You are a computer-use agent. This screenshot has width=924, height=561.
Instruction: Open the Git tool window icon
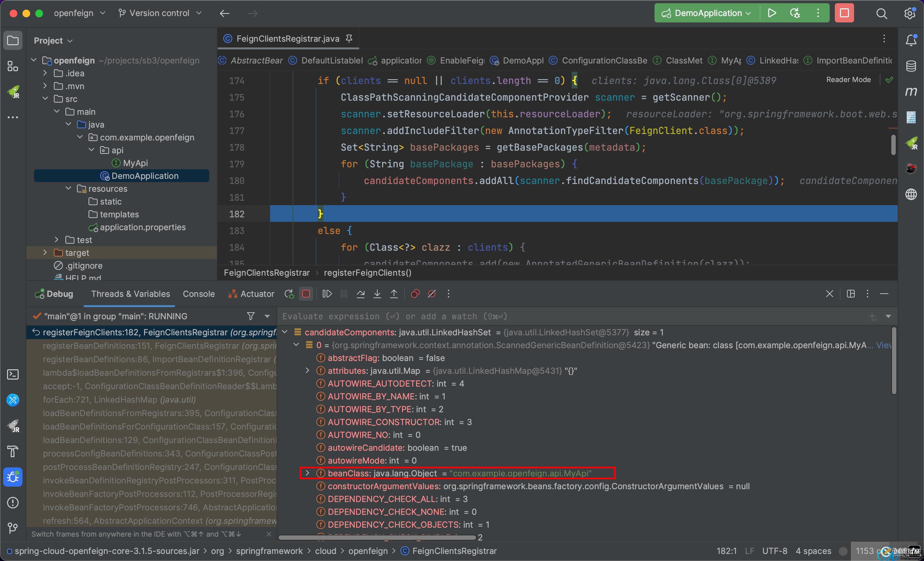(13, 528)
